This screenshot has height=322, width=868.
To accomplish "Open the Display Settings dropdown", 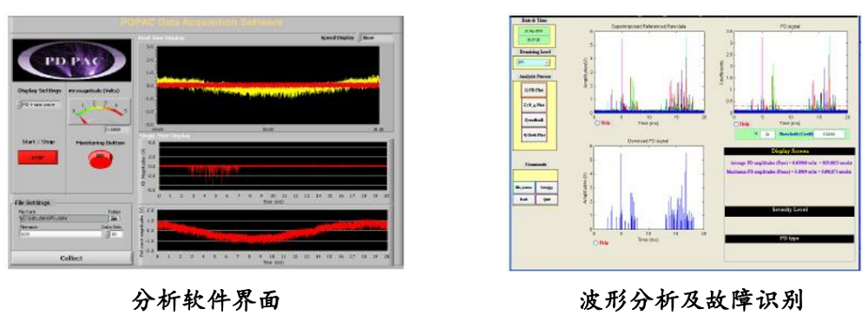I will tap(39, 104).
